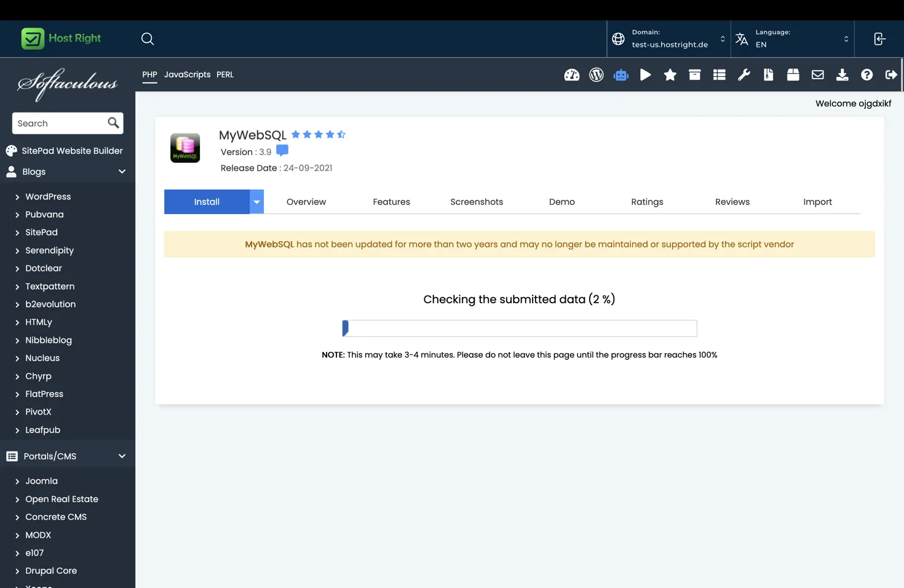Open SitePad Website Builder link
Viewport: 904px width, 588px height.
(72, 151)
